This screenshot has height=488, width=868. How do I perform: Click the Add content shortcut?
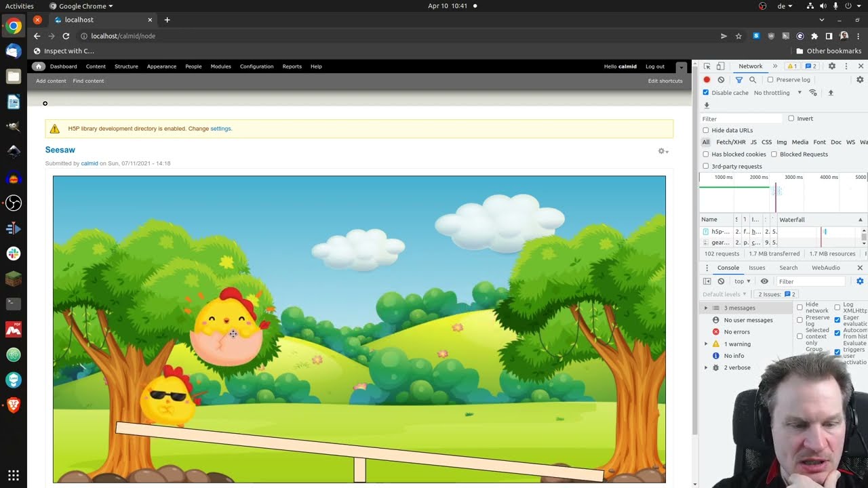pos(51,81)
